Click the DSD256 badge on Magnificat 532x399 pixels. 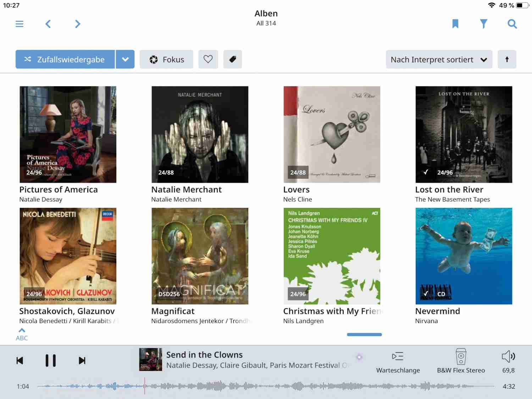point(169,294)
